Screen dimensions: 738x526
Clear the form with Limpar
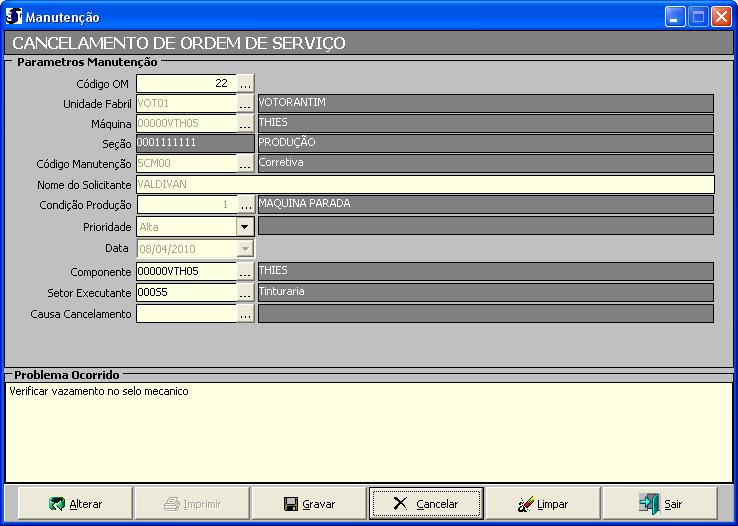543,504
